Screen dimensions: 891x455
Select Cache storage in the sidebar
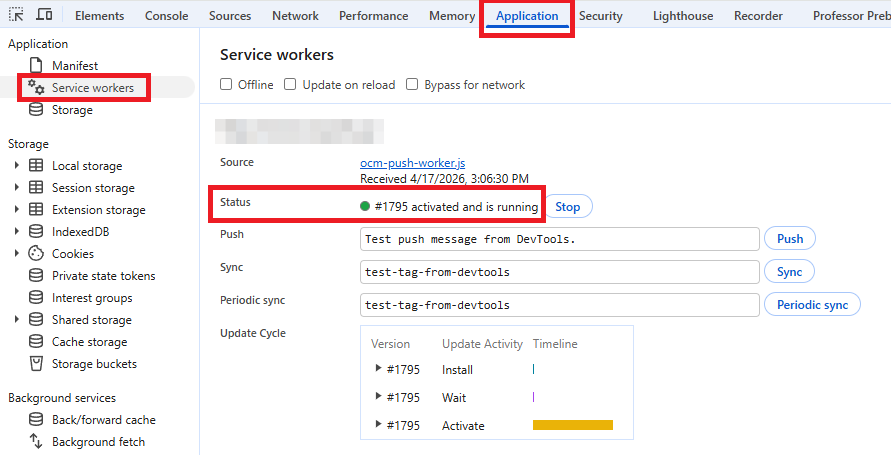(90, 342)
